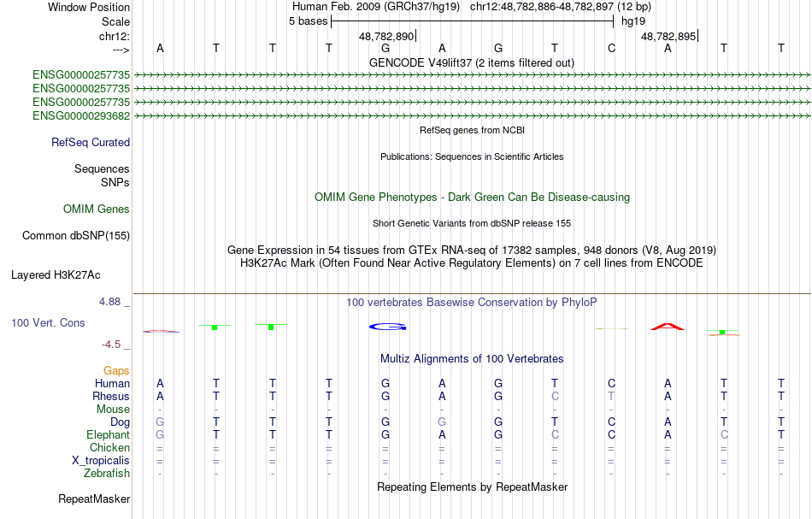Click the faded C base in the Rhesus row

555,396
